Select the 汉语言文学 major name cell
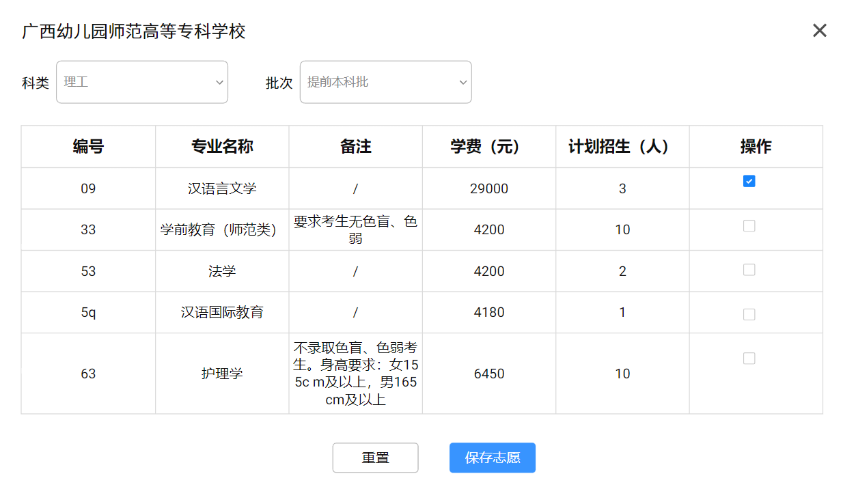This screenshot has height=504, width=843. click(222, 188)
